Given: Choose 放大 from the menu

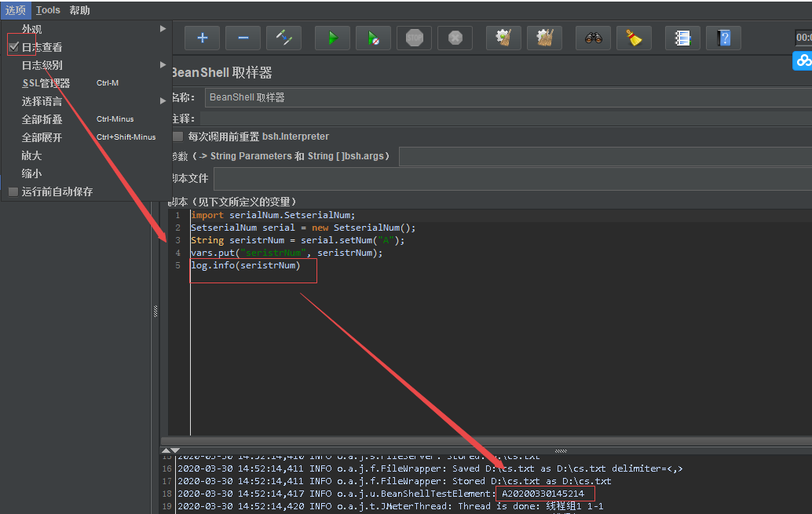Looking at the screenshot, I should click(86, 155).
